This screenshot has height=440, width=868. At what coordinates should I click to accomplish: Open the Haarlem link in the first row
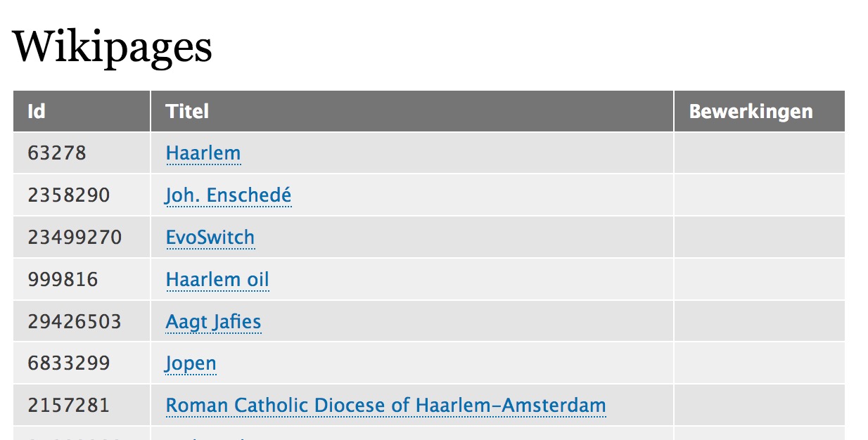click(203, 153)
